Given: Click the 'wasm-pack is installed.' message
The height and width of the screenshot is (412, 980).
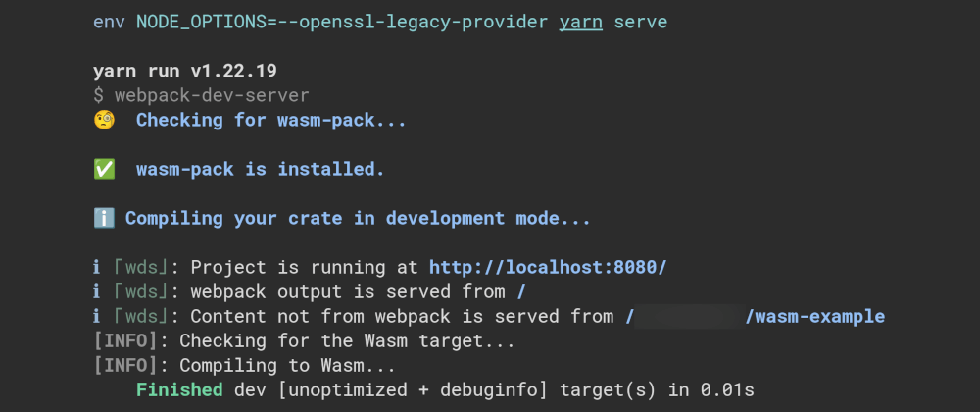Looking at the screenshot, I should pos(261,170).
